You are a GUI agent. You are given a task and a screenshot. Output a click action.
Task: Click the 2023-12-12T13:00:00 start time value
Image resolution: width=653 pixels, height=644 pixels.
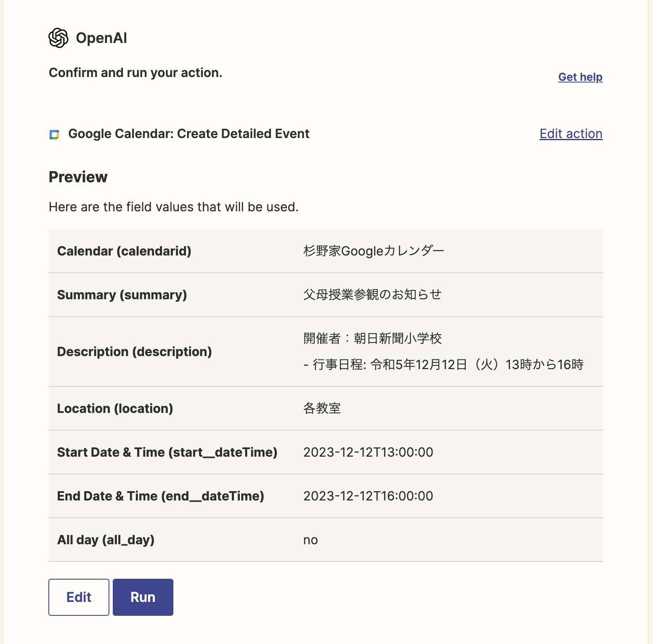coord(368,452)
